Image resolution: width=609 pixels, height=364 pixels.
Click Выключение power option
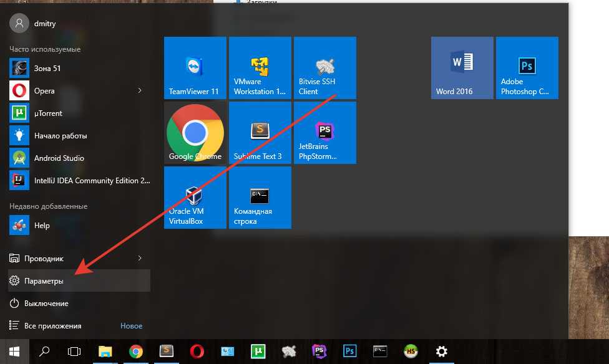pos(79,303)
